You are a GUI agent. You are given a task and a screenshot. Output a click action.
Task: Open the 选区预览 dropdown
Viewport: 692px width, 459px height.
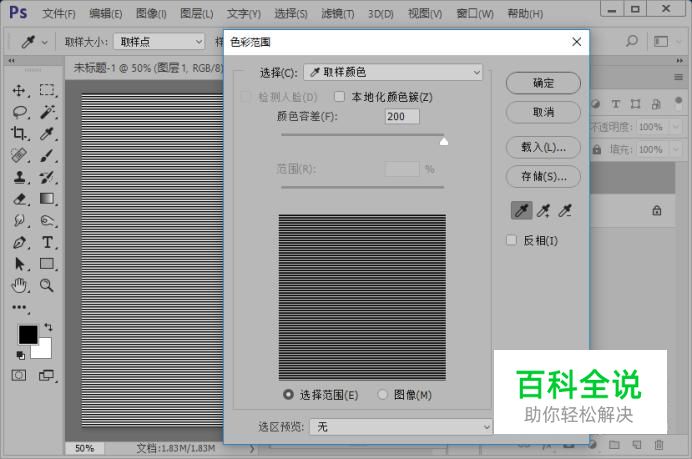pyautogui.click(x=401, y=427)
